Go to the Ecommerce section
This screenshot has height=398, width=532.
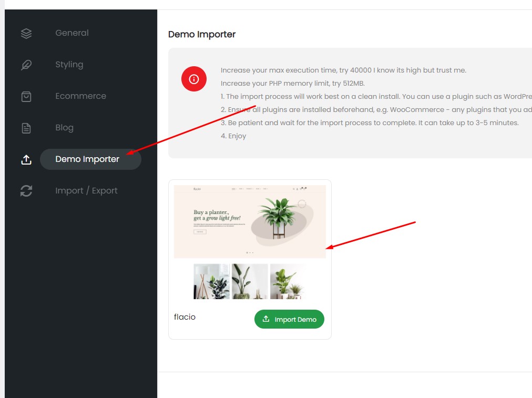click(81, 96)
